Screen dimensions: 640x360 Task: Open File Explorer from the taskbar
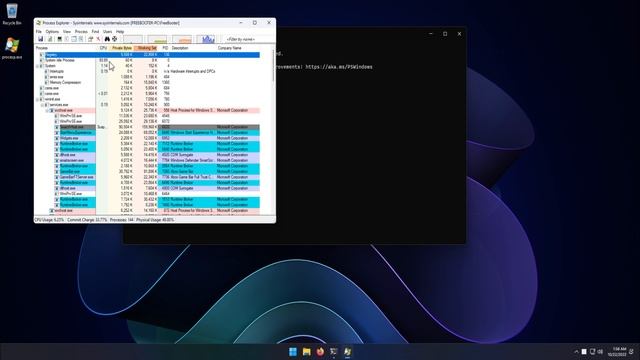[x=307, y=351]
